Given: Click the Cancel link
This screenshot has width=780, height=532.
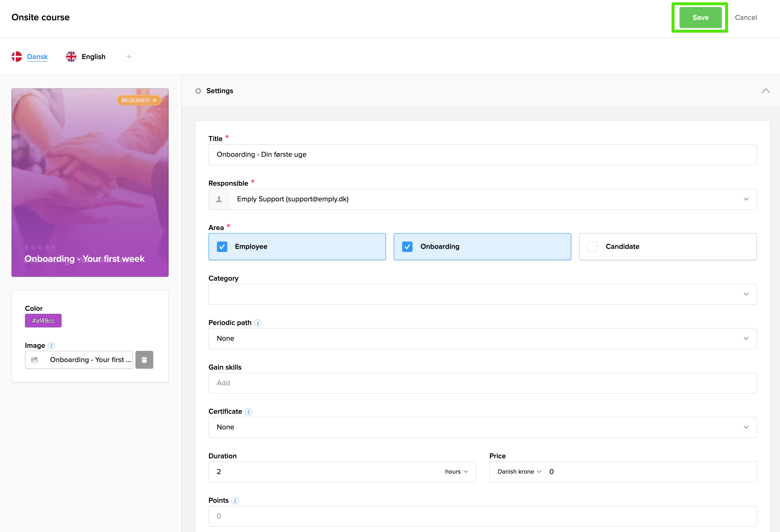Looking at the screenshot, I should point(745,17).
